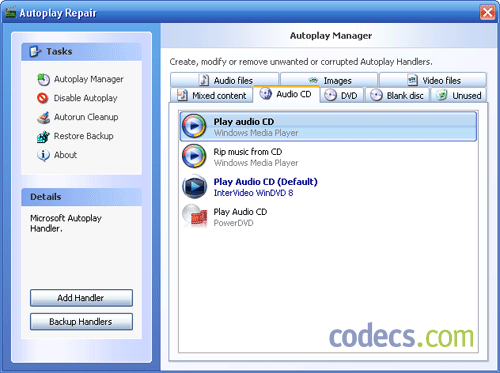Click the red Disable Autoplay icon
This screenshot has height=373, width=500.
(x=43, y=98)
